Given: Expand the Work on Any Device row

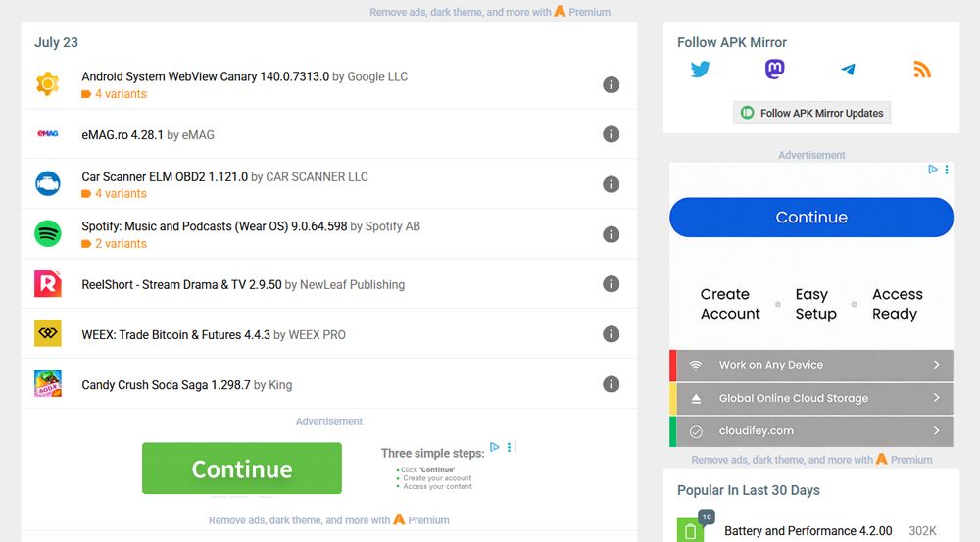Looking at the screenshot, I should pos(811,365).
